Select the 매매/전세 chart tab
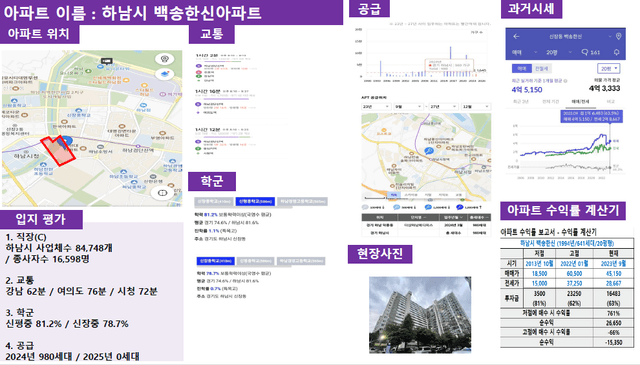This screenshot has width=640, height=365. point(580,101)
